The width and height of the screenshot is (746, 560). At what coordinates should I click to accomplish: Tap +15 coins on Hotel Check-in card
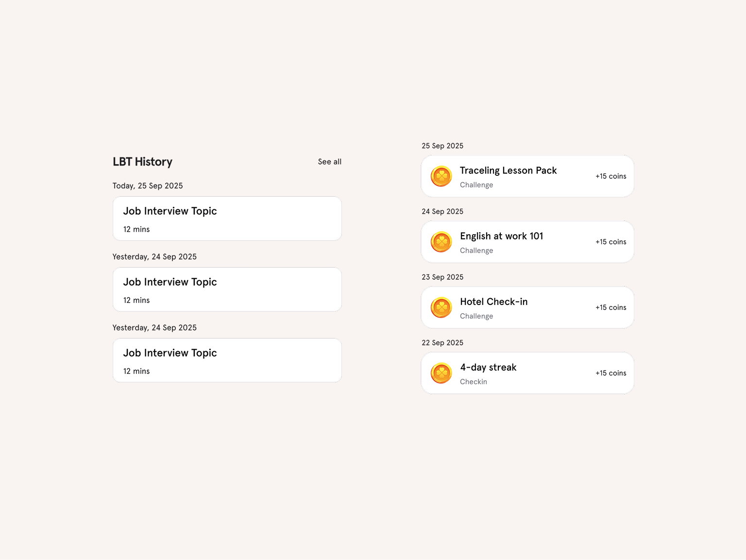tap(610, 307)
